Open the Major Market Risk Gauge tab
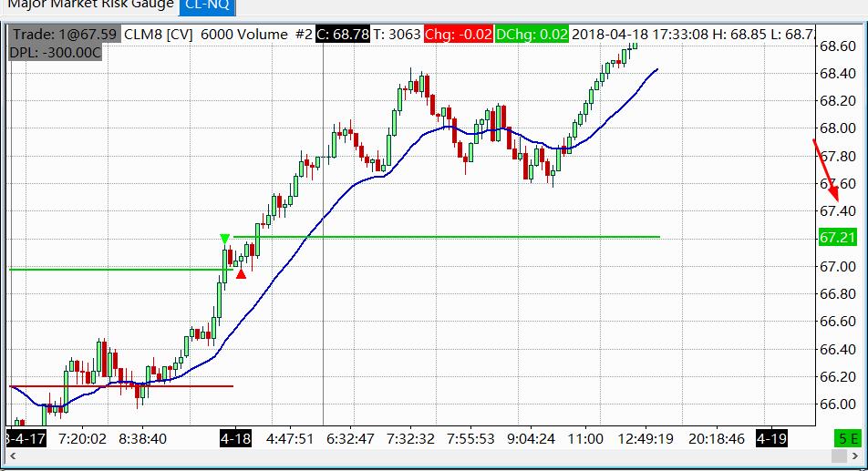This screenshot has height=471, width=868. click(91, 5)
